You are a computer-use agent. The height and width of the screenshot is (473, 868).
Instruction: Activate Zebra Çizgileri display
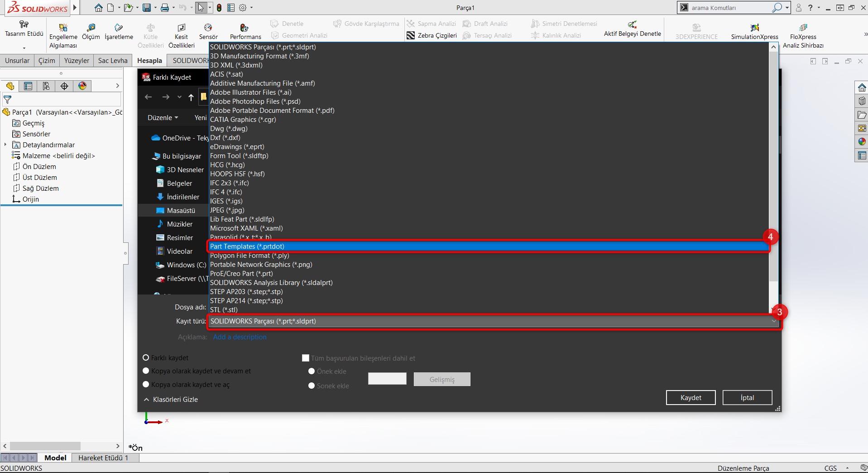click(432, 35)
